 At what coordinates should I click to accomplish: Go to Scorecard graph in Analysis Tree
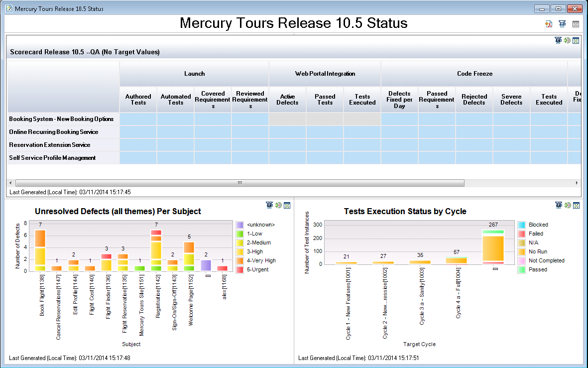tap(567, 40)
